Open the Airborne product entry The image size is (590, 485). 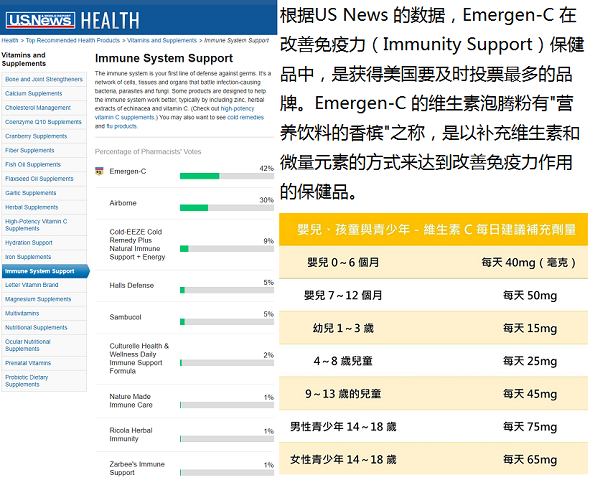123,203
